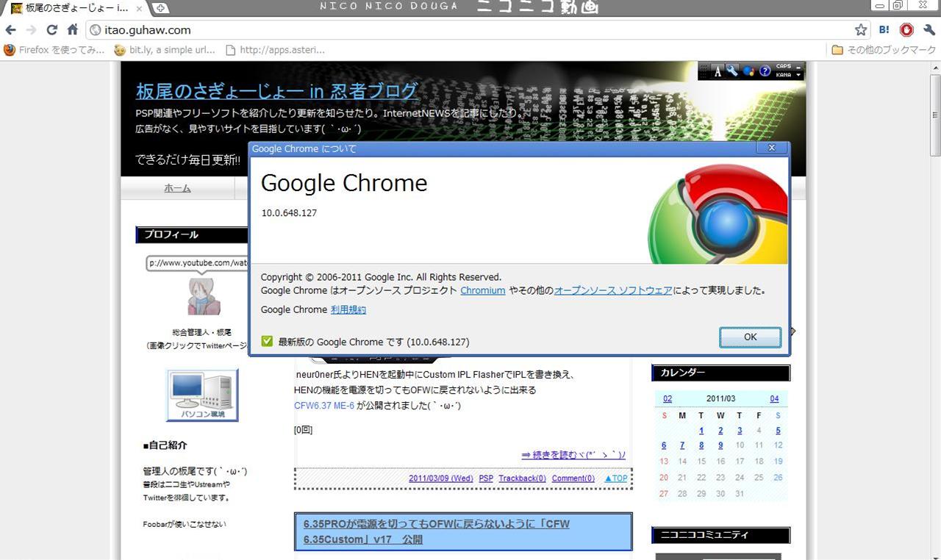Toggle the CAPS indicator on the IME bar

click(784, 67)
